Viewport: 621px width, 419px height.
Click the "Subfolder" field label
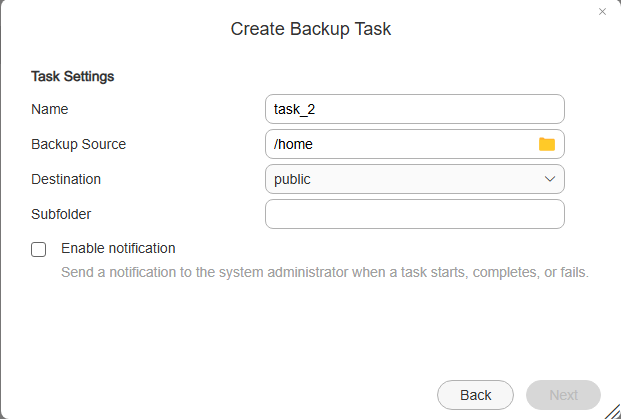(x=62, y=214)
